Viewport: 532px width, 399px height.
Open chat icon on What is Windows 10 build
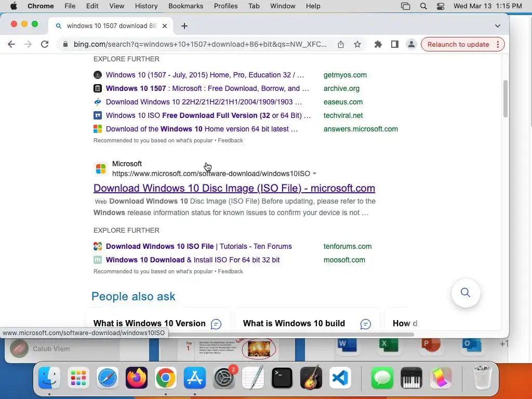365,324
